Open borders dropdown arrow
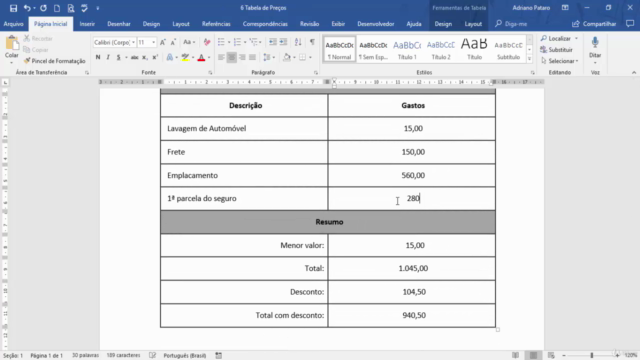The width and height of the screenshot is (640, 360). [x=310, y=57]
